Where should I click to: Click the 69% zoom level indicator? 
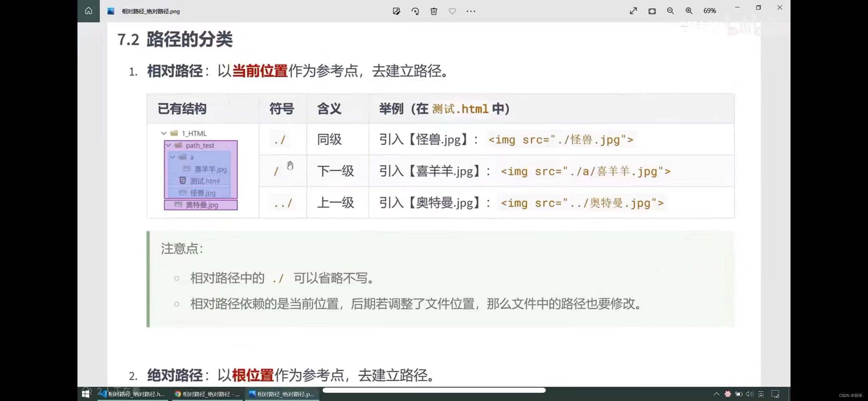pyautogui.click(x=709, y=11)
